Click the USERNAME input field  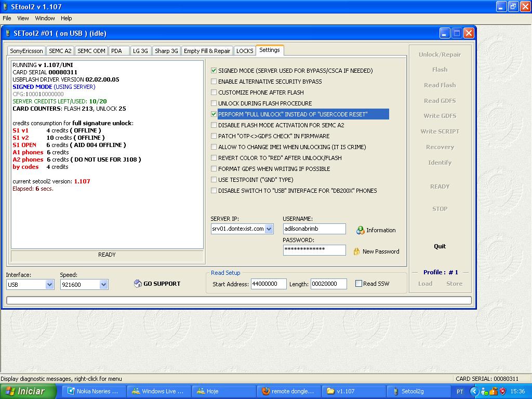click(x=314, y=229)
